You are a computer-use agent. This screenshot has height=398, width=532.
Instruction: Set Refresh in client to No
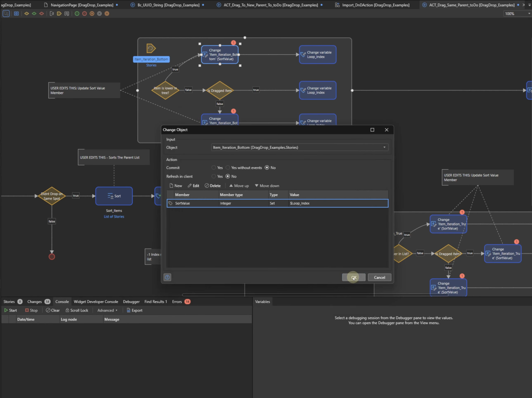[x=228, y=176]
